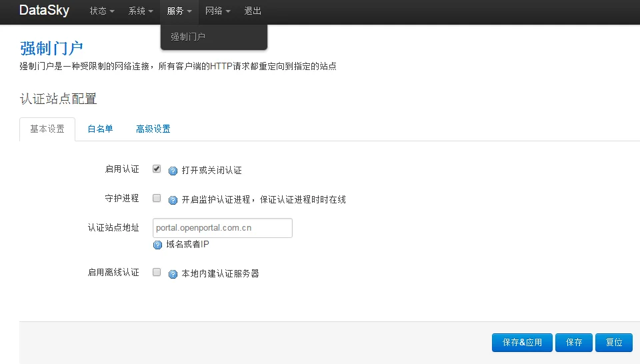The height and width of the screenshot is (364, 640).
Task: Collapse the 服务 dropdown menu
Action: [x=179, y=11]
